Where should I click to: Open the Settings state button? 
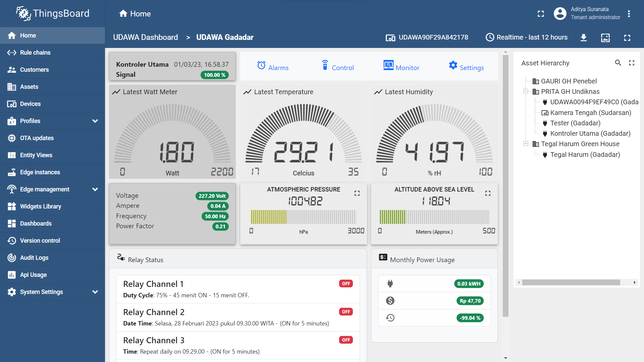point(466,66)
